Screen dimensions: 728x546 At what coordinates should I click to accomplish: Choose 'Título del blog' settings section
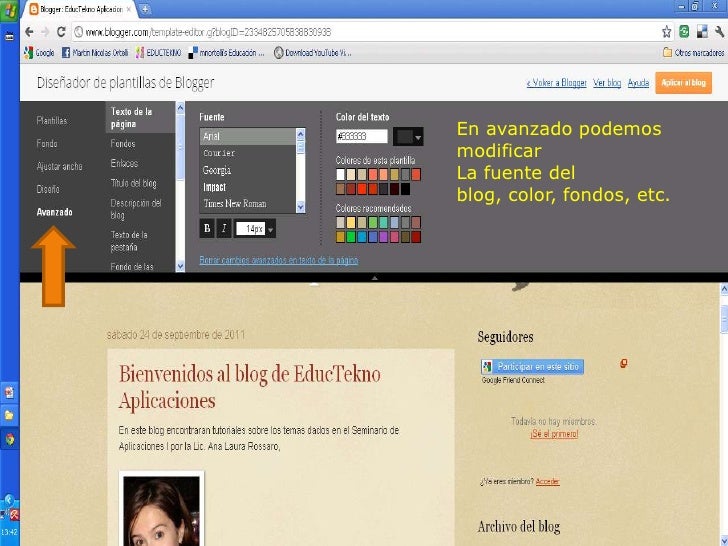[133, 183]
